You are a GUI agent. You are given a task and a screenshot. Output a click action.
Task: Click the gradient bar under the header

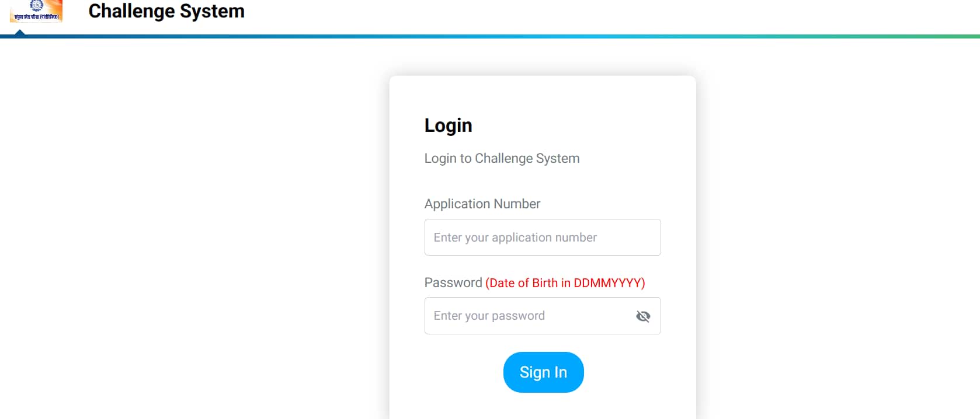(x=490, y=36)
